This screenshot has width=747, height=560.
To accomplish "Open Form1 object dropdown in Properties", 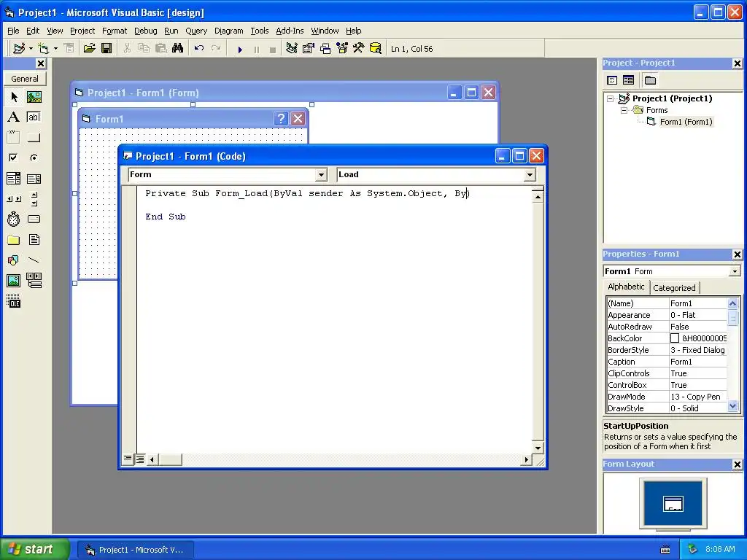I will [735, 271].
